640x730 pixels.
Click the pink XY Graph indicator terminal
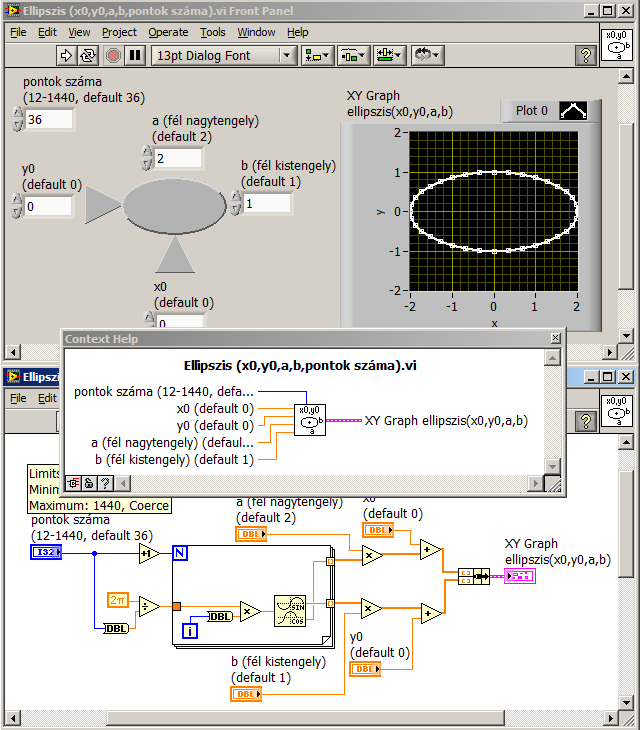(520, 576)
